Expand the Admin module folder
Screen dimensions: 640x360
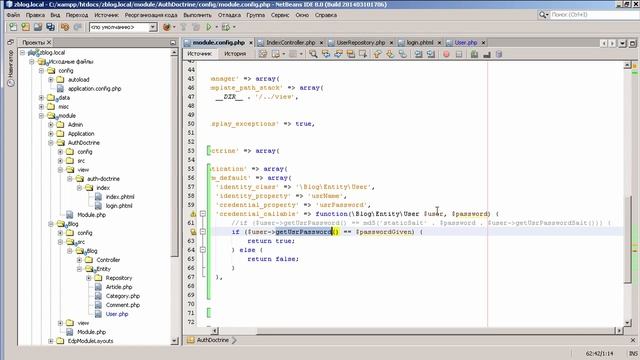click(51, 124)
